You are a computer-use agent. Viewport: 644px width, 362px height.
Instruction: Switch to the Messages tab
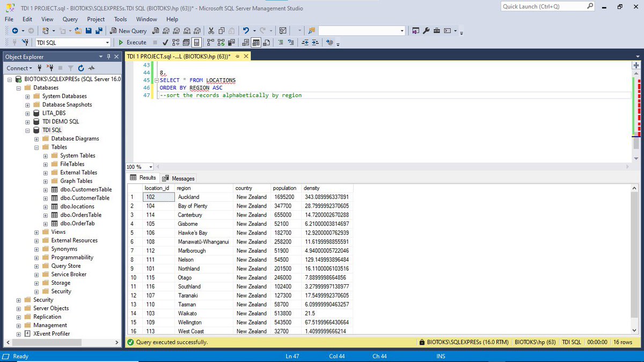(x=179, y=178)
